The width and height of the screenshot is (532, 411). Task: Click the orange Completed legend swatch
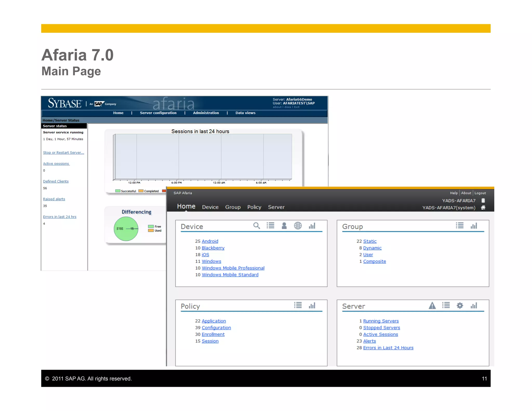[x=141, y=191]
